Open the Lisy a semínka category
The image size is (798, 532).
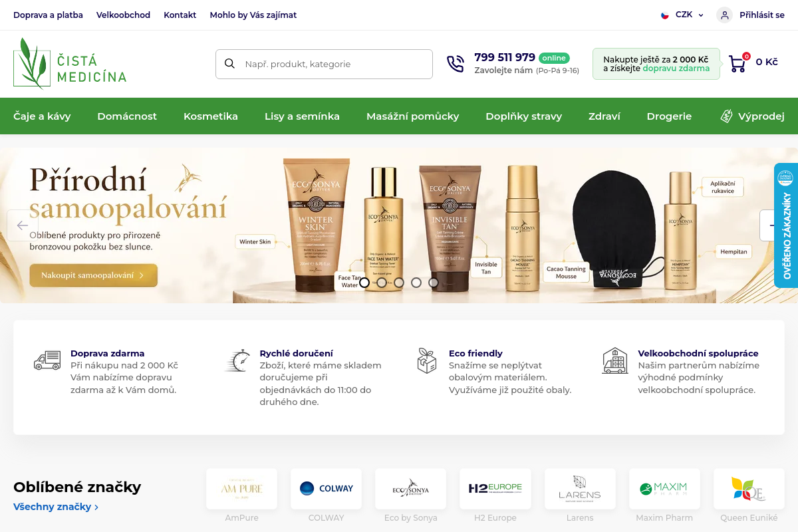302,116
